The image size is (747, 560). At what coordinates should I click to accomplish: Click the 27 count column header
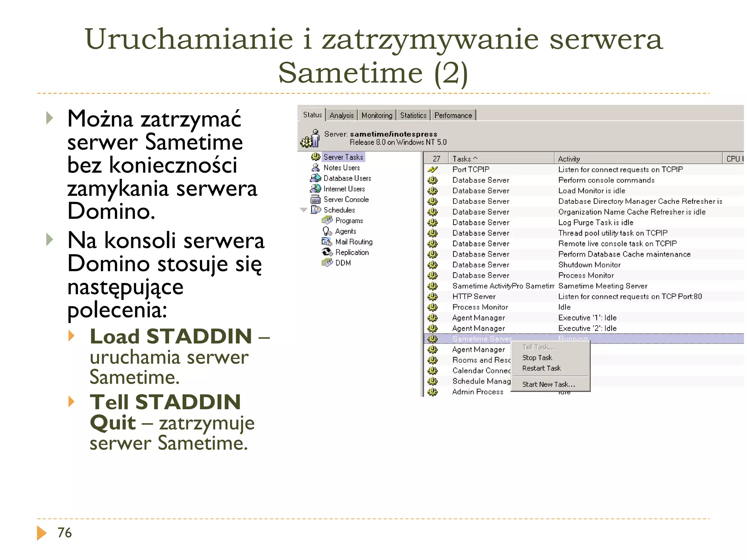436,159
